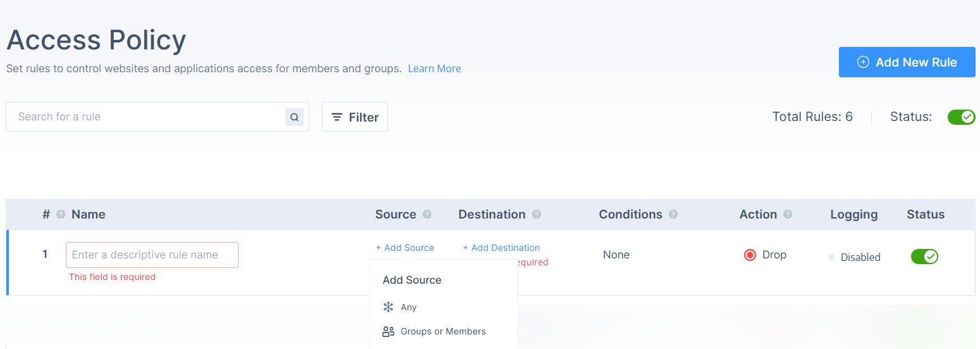Toggle rule 1 status switch
980x349 pixels.
point(924,257)
